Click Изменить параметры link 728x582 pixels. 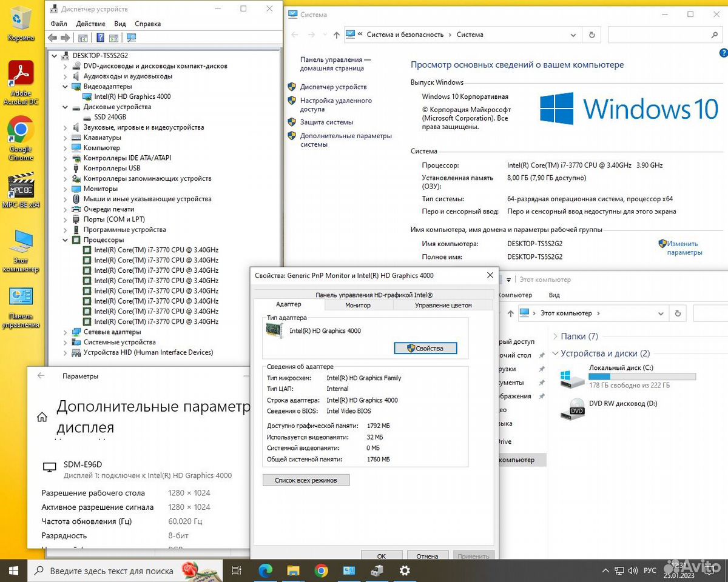coord(684,248)
